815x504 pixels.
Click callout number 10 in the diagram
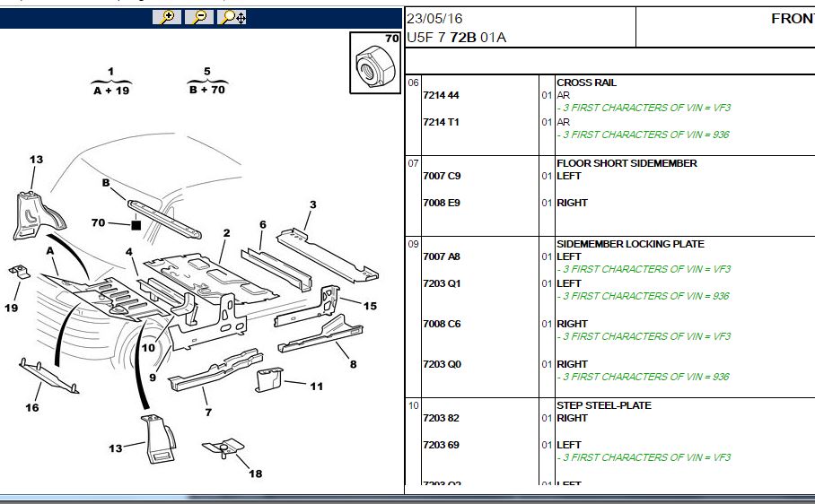(149, 347)
